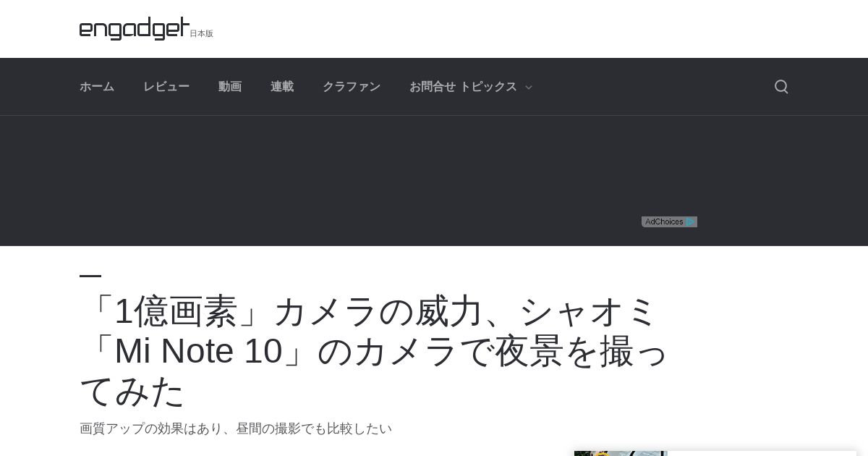Click the AdChoices icon

click(x=669, y=221)
